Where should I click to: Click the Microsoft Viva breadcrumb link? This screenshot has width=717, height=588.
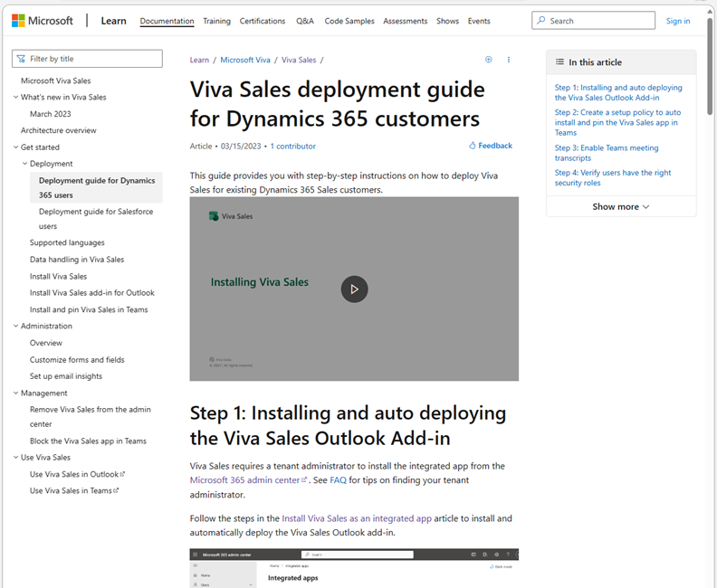click(x=245, y=60)
